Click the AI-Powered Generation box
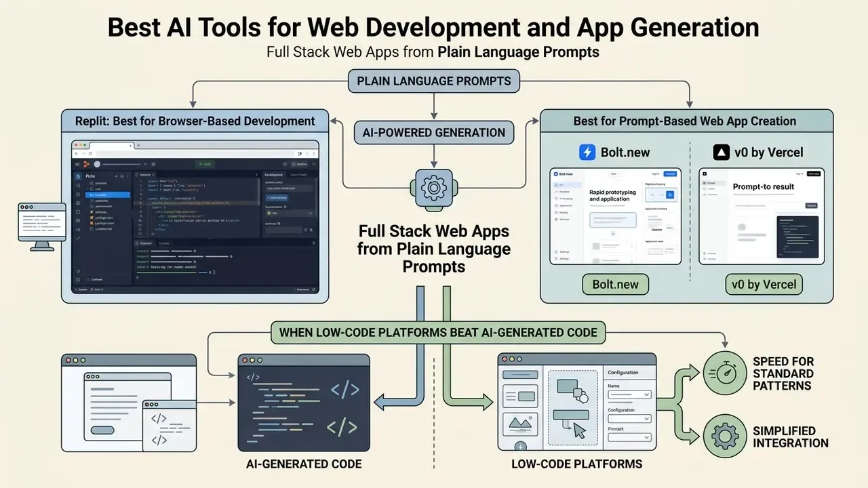Viewport: 868px width, 488px height. (x=434, y=132)
